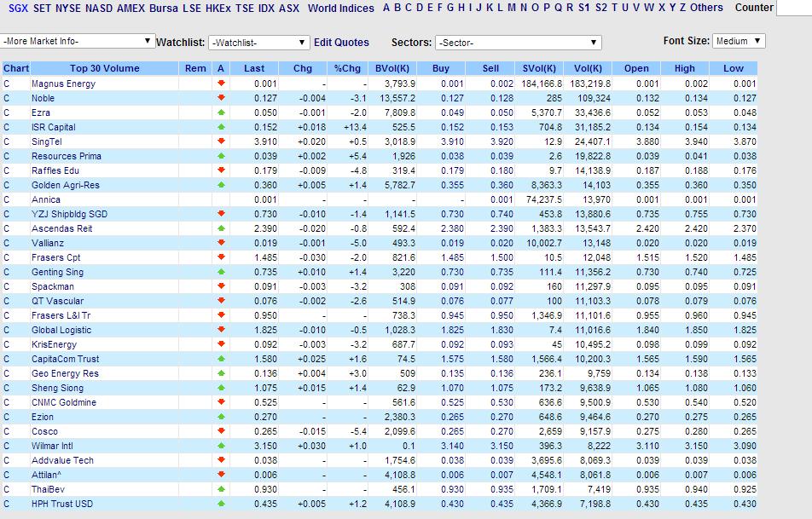Open the CNMC Goldmine stock name
The height and width of the screenshot is (519, 812).
64,402
